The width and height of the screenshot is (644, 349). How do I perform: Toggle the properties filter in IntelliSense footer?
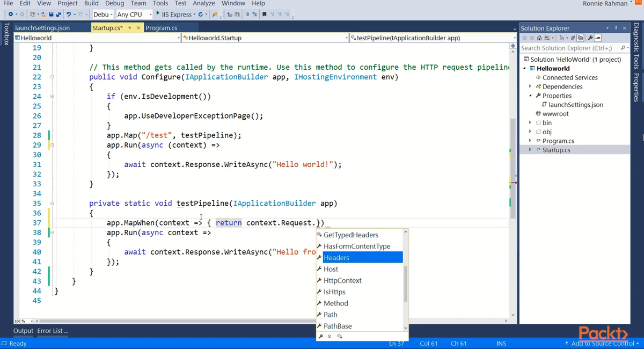[x=321, y=337]
